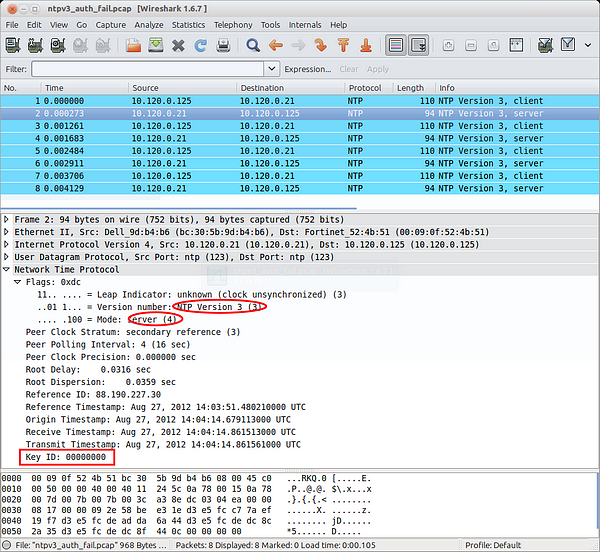The image size is (600, 552).
Task: Toggle packet list colorization
Action: point(396,45)
